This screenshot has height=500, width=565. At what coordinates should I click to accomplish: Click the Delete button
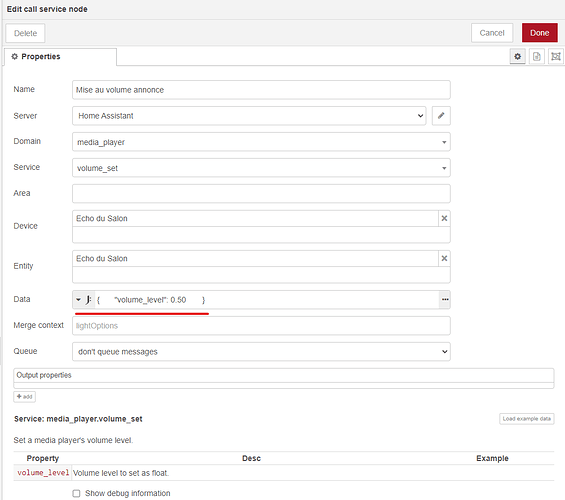pyautogui.click(x=25, y=33)
